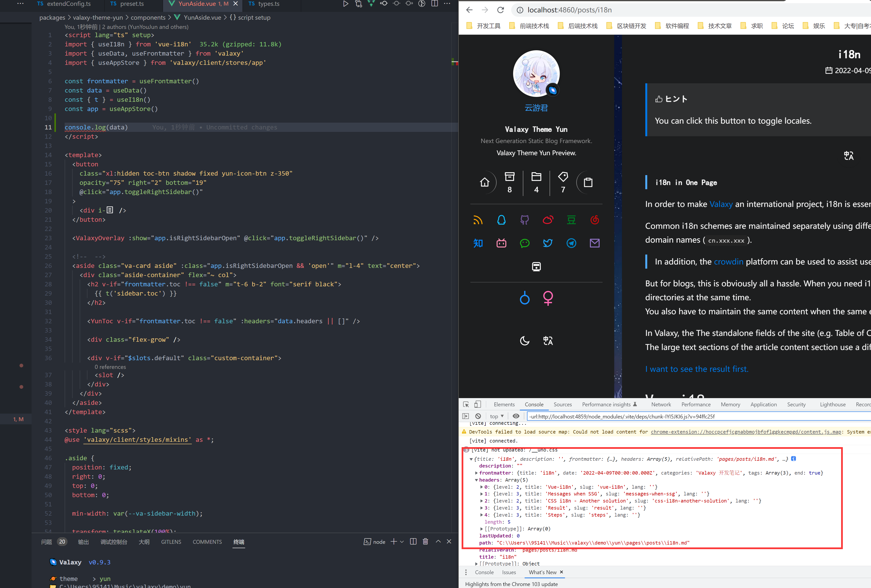Viewport: 871px width, 588px height.
Task: Click 'I want to see the result first.' link
Action: point(696,369)
